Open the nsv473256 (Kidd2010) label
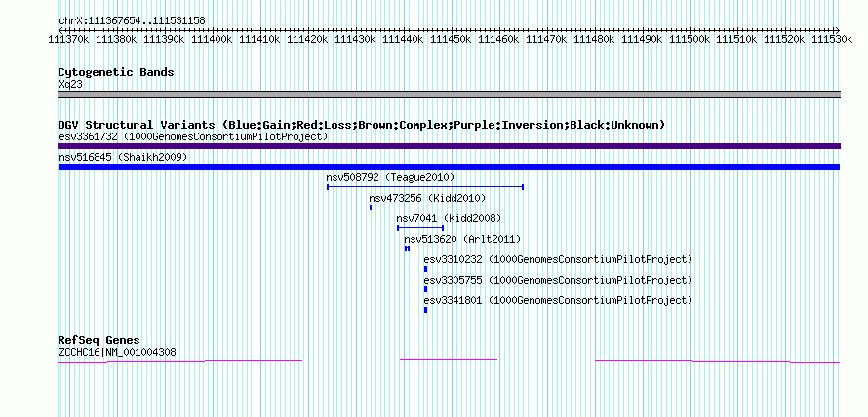 pyautogui.click(x=427, y=198)
